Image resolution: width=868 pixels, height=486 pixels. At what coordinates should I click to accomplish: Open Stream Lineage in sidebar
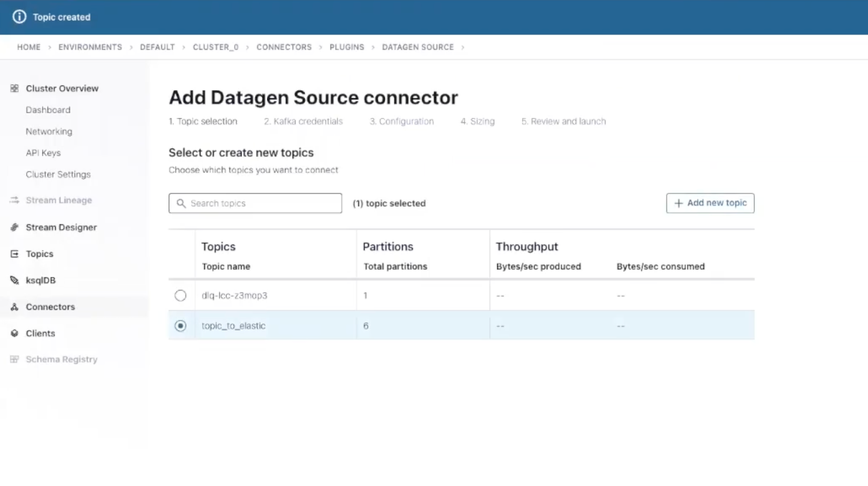coord(59,200)
